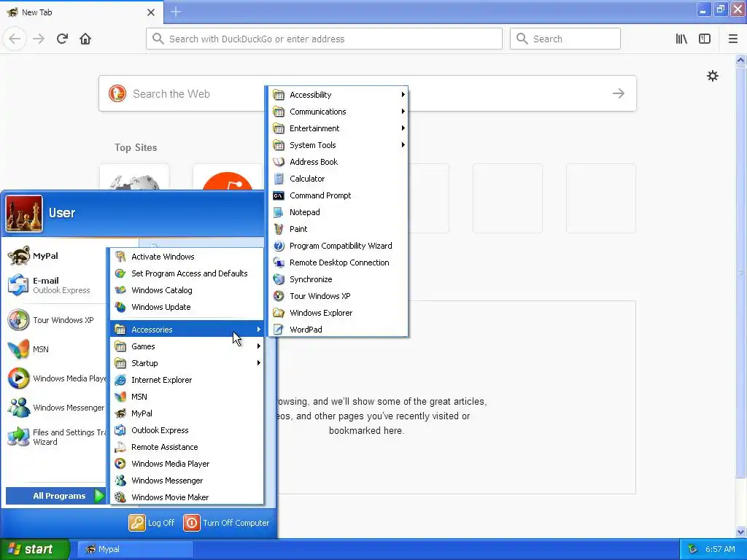747x560 pixels.
Task: Click the user account chess picture
Action: [24, 214]
